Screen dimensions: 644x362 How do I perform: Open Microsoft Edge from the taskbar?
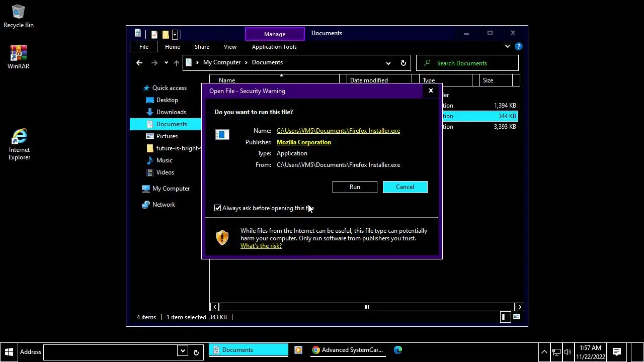[398, 350]
